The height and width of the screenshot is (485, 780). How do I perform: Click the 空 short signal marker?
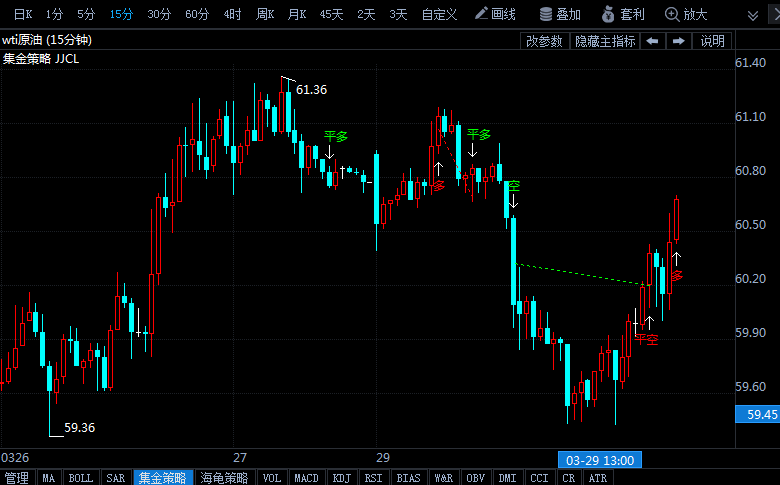click(514, 187)
